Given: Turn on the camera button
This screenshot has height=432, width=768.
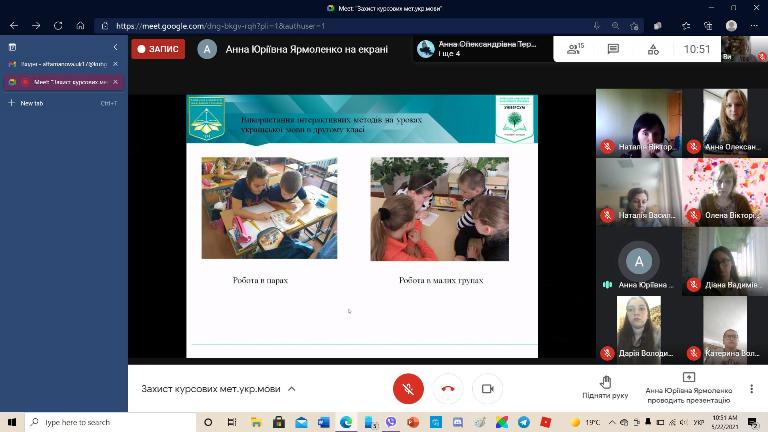Looking at the screenshot, I should click(488, 388).
